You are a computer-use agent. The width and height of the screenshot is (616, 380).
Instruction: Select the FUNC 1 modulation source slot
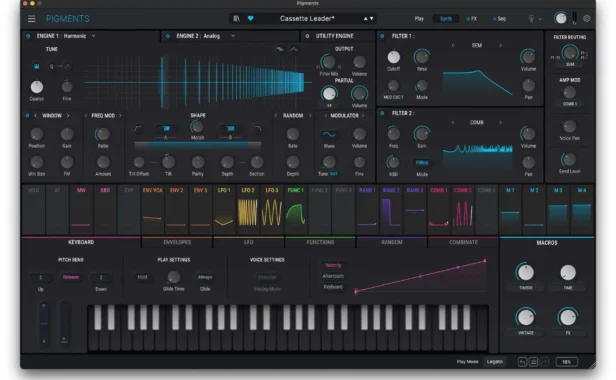point(296,209)
